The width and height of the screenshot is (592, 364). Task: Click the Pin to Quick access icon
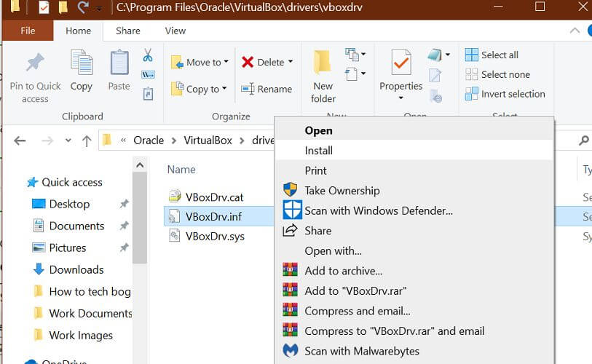35,63
